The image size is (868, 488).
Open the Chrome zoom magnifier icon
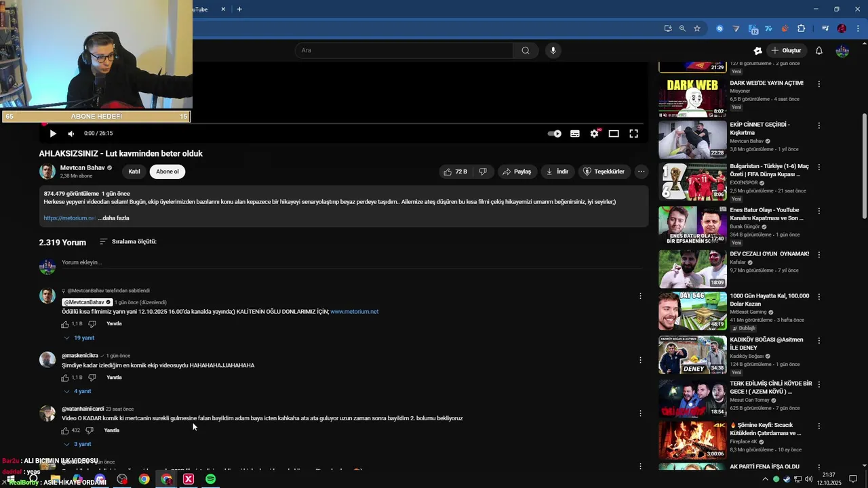coord(682,28)
